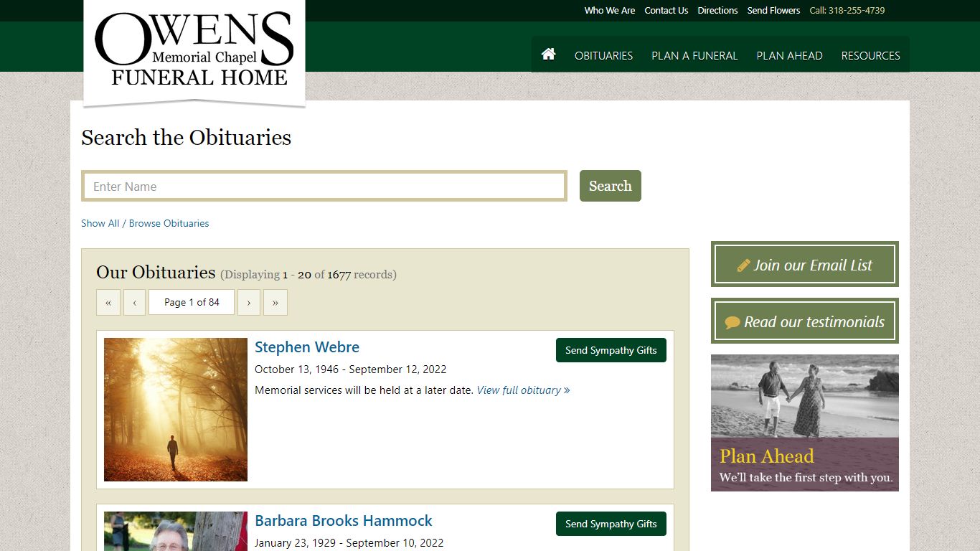Open the OBITUARIES menu

[603, 55]
